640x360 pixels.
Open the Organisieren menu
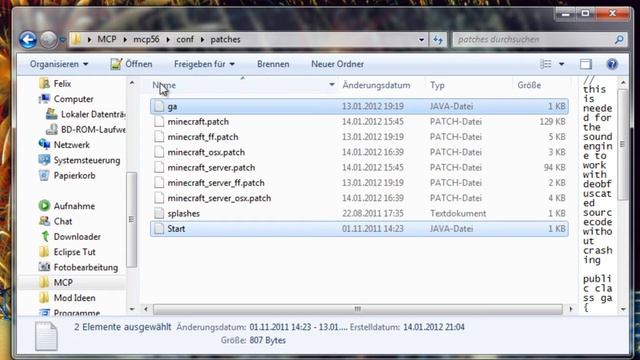[59, 64]
